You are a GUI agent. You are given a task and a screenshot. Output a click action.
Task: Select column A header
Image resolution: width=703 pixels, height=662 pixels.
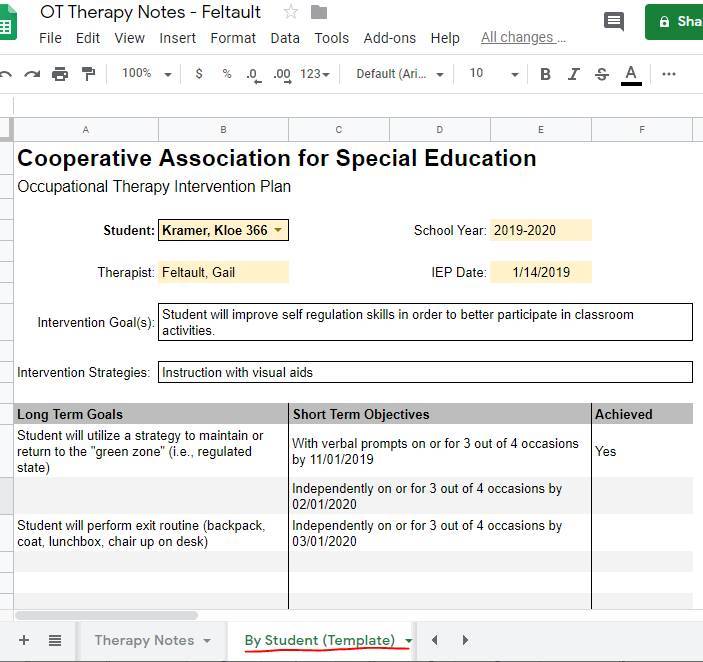(86, 130)
